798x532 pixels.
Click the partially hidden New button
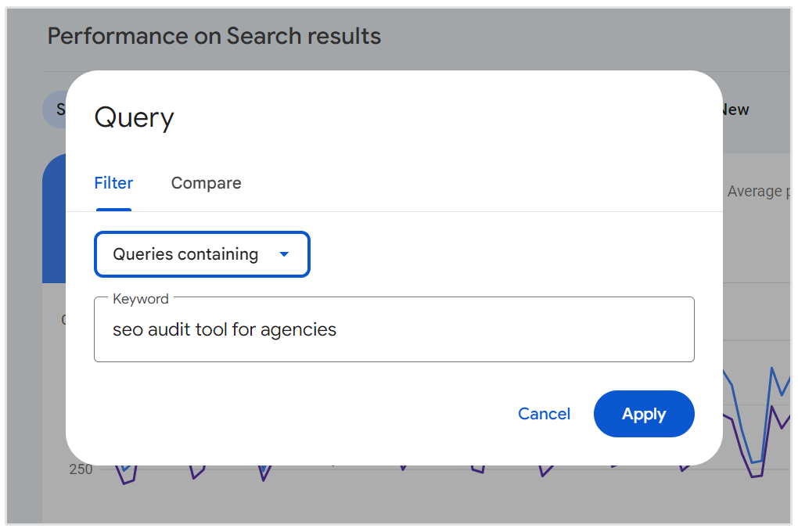click(x=735, y=110)
